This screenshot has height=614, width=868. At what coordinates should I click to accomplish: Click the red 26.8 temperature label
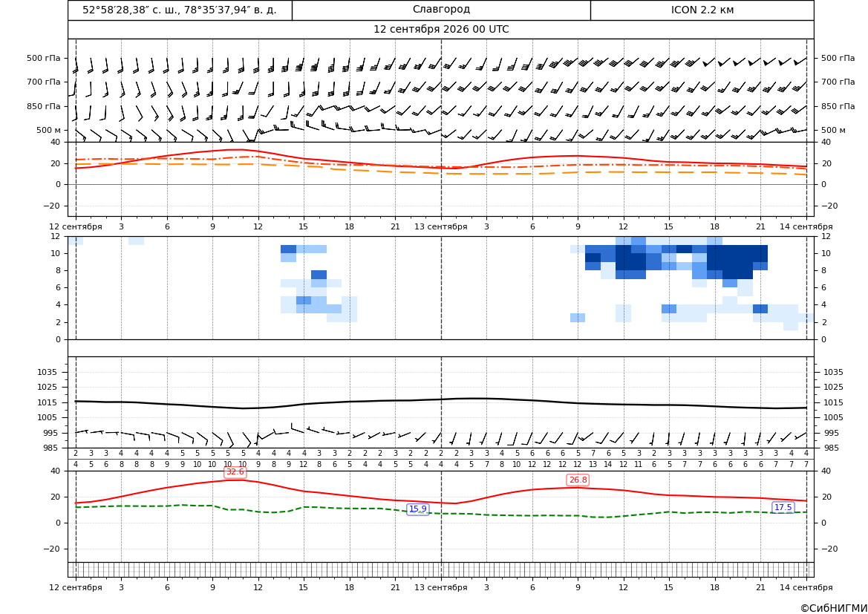click(x=578, y=480)
